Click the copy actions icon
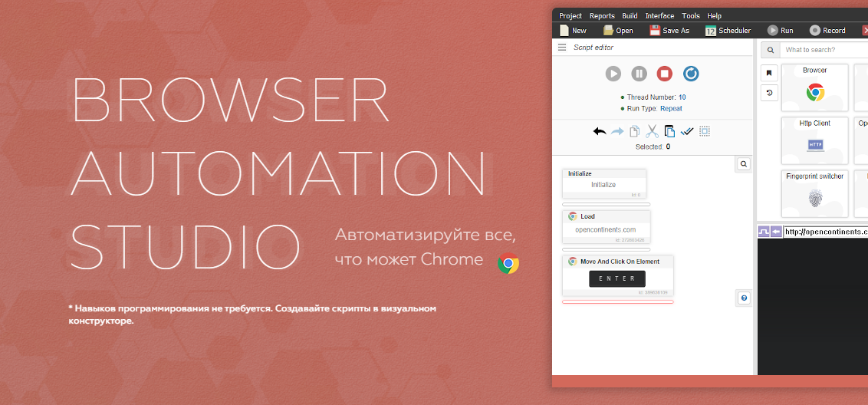This screenshot has width=868, height=405. pyautogui.click(x=634, y=131)
